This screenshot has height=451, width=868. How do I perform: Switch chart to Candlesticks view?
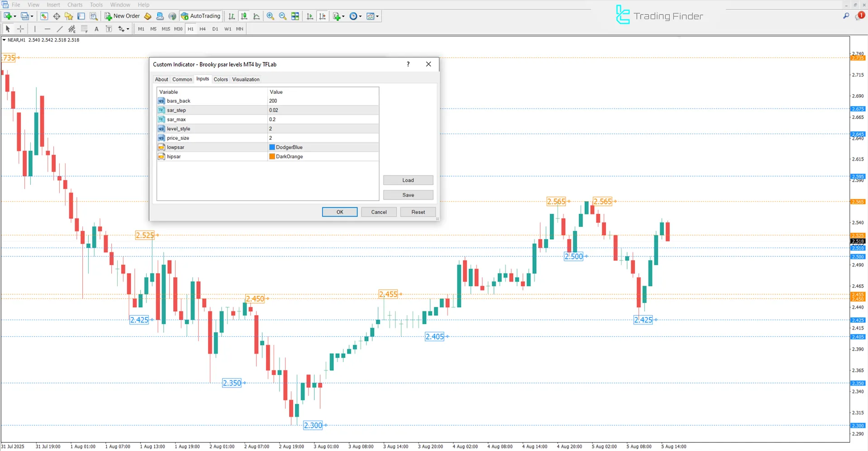pyautogui.click(x=244, y=16)
